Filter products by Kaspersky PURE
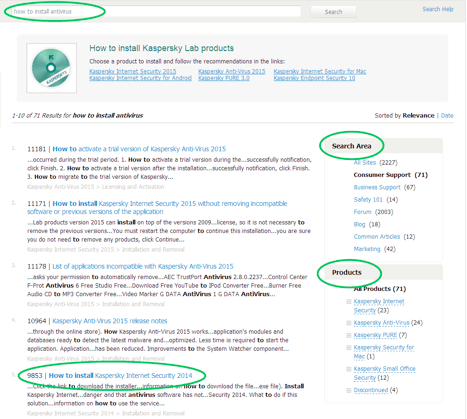467x419 pixels. 375,335
